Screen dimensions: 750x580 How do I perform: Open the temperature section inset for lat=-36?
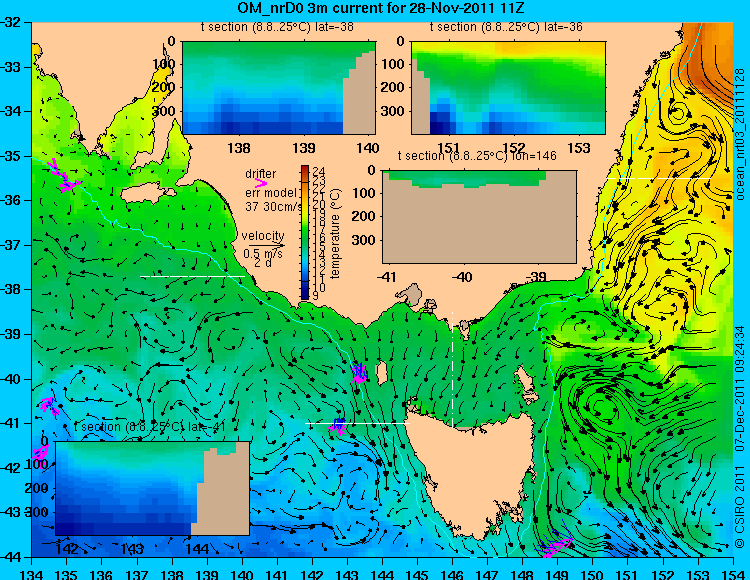click(508, 88)
